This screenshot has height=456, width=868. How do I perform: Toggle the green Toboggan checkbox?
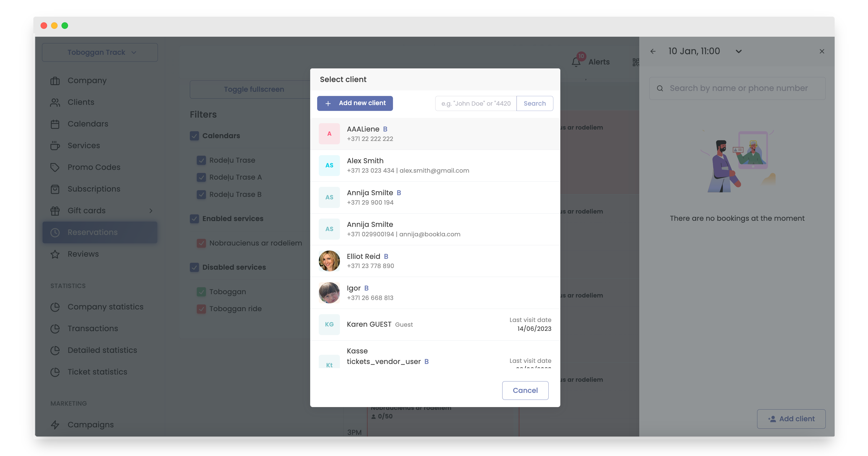tap(201, 291)
